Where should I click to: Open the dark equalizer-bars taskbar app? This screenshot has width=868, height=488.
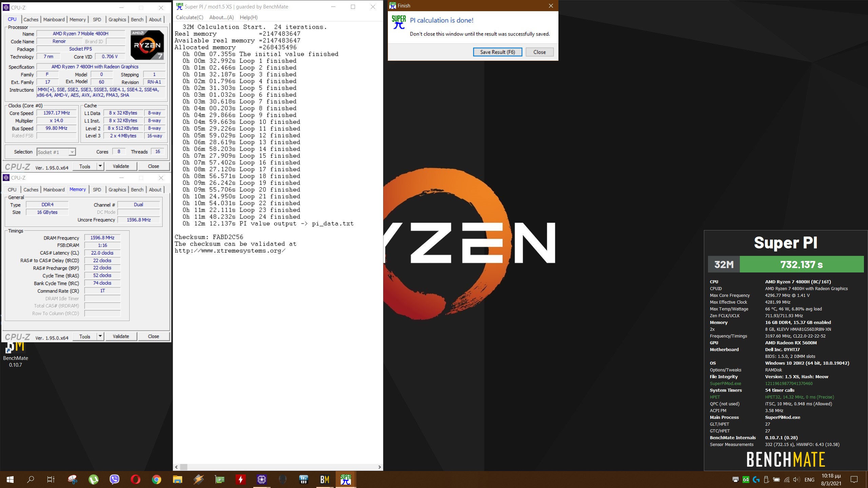(303, 480)
